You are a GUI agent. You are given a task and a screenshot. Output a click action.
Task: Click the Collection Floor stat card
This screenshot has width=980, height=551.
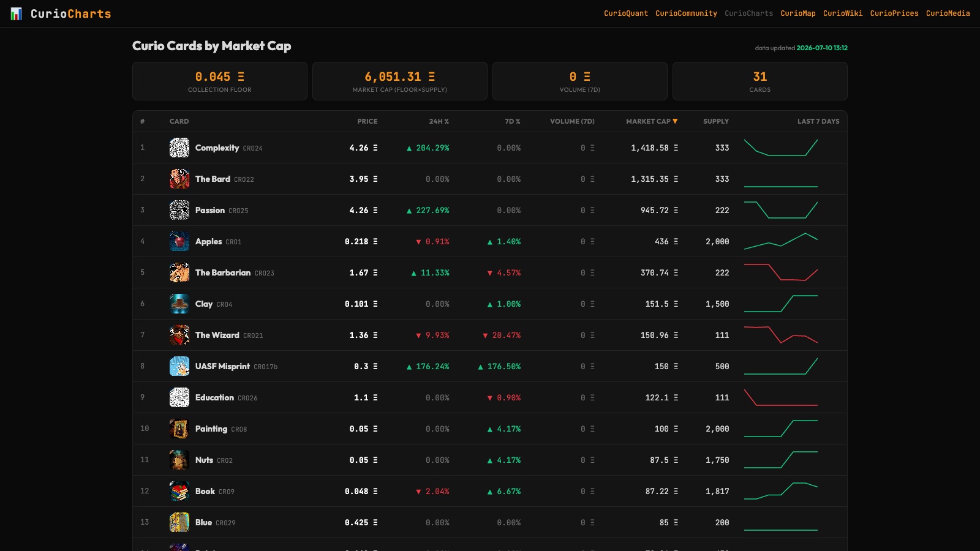pos(220,81)
